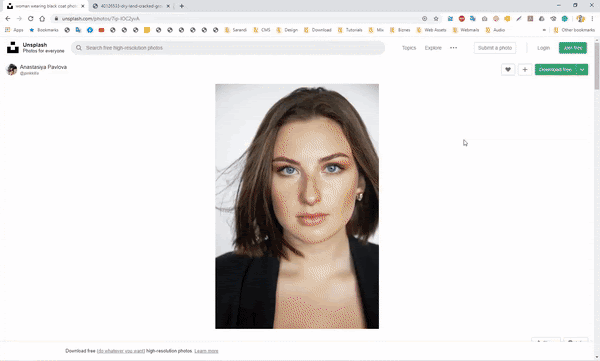Click the yellow square bookmark favicon
The width and height of the screenshot is (600, 361).
click(x=147, y=30)
